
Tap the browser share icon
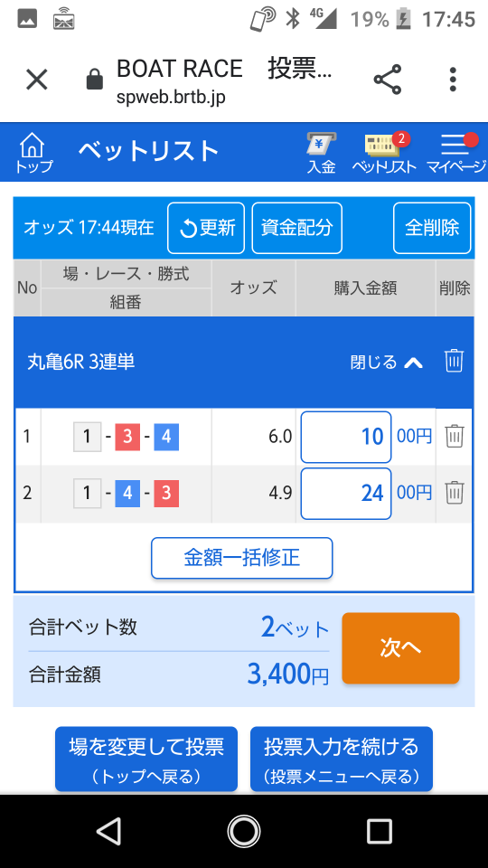pyautogui.click(x=388, y=80)
